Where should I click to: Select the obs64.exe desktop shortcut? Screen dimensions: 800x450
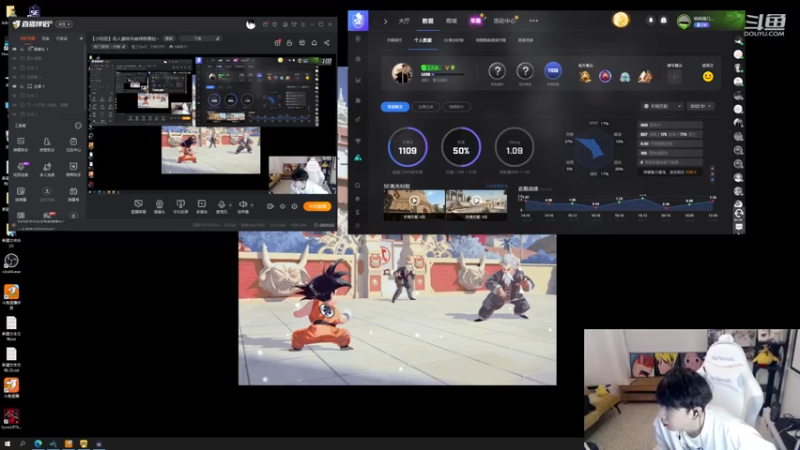[x=11, y=264]
